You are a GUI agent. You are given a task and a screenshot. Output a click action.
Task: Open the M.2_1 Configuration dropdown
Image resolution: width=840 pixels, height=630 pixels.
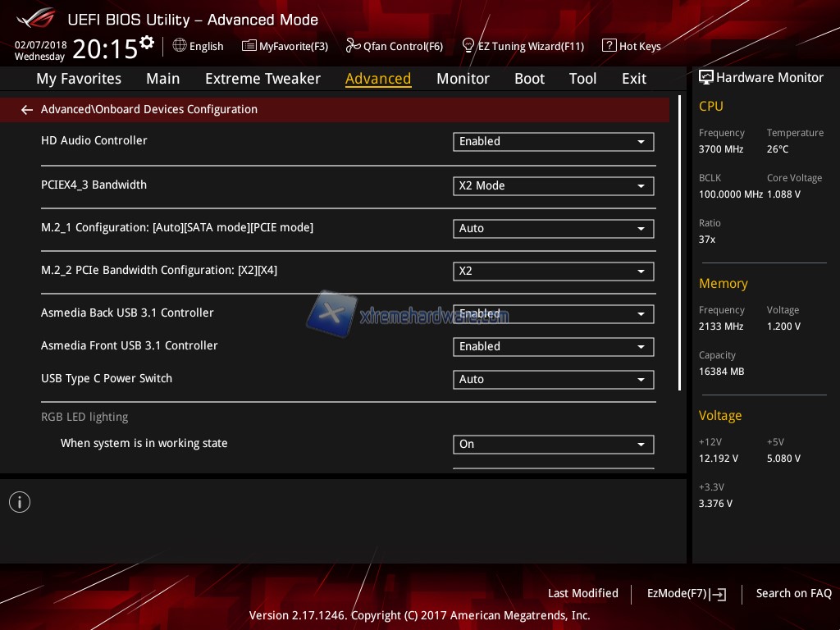click(553, 229)
